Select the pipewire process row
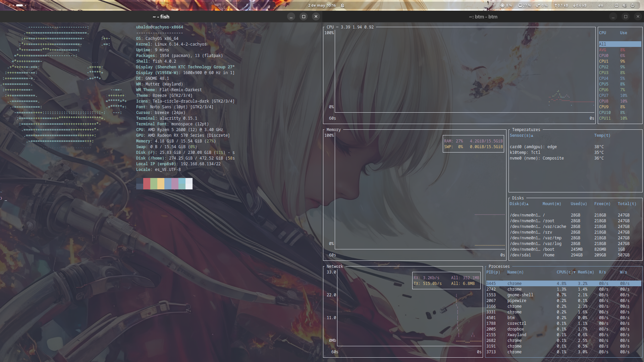 pos(563,301)
